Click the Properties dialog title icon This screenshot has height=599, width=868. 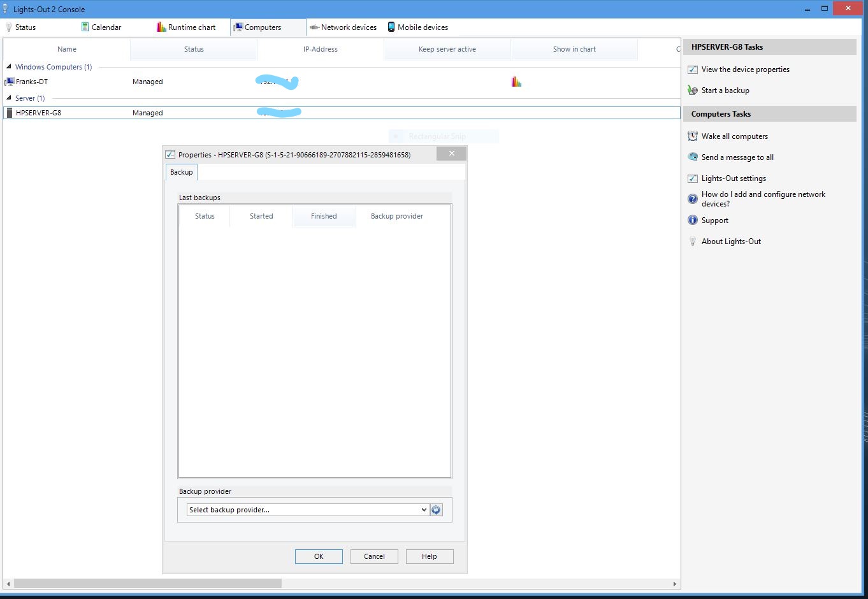click(x=170, y=155)
